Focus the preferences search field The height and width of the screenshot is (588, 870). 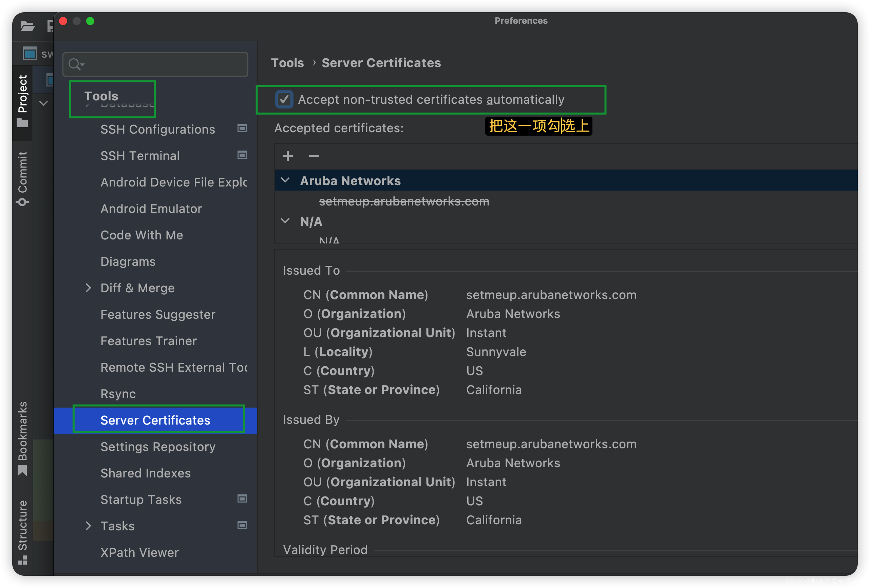coord(155,64)
